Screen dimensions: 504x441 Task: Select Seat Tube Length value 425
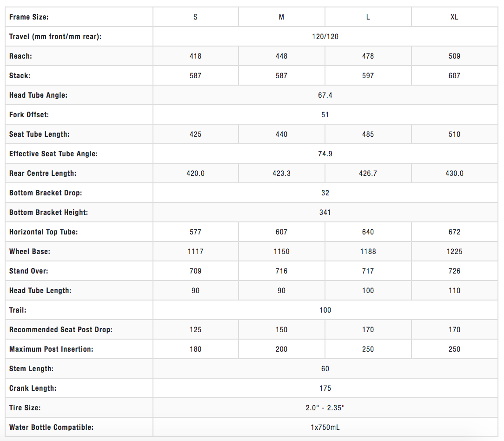195,134
